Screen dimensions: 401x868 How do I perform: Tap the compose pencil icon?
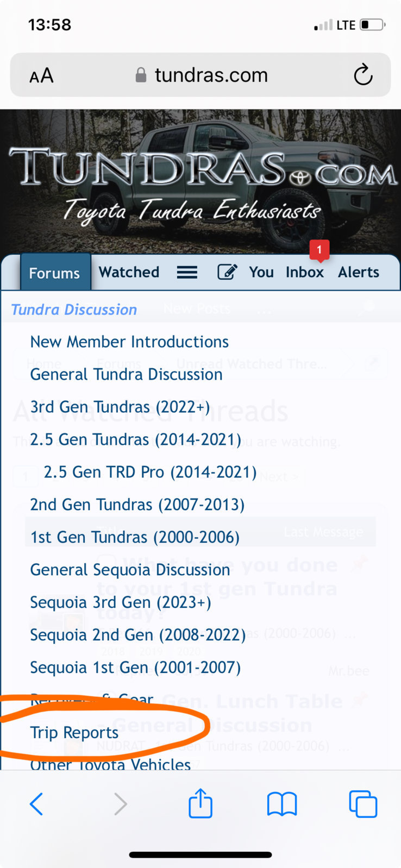[227, 272]
